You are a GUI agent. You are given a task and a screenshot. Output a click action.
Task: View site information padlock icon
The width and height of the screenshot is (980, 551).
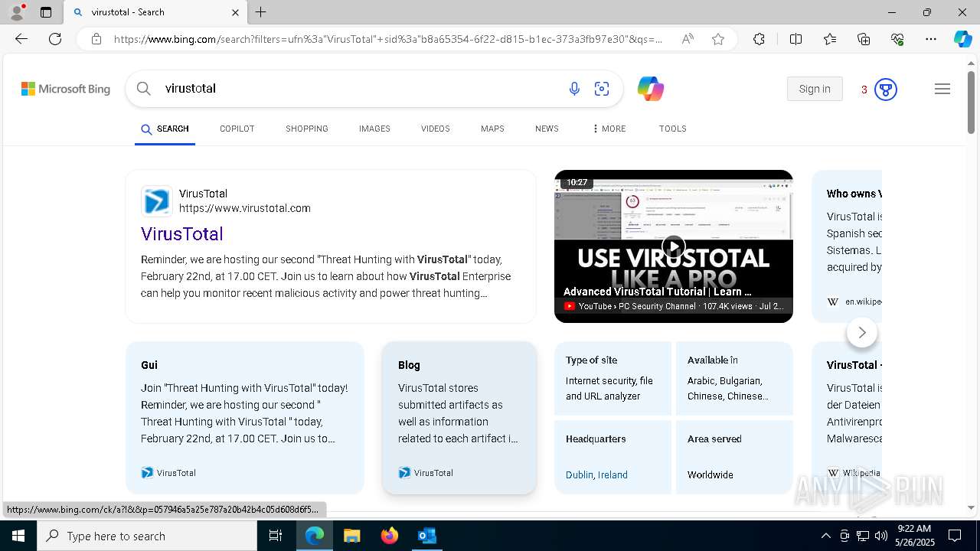96,39
